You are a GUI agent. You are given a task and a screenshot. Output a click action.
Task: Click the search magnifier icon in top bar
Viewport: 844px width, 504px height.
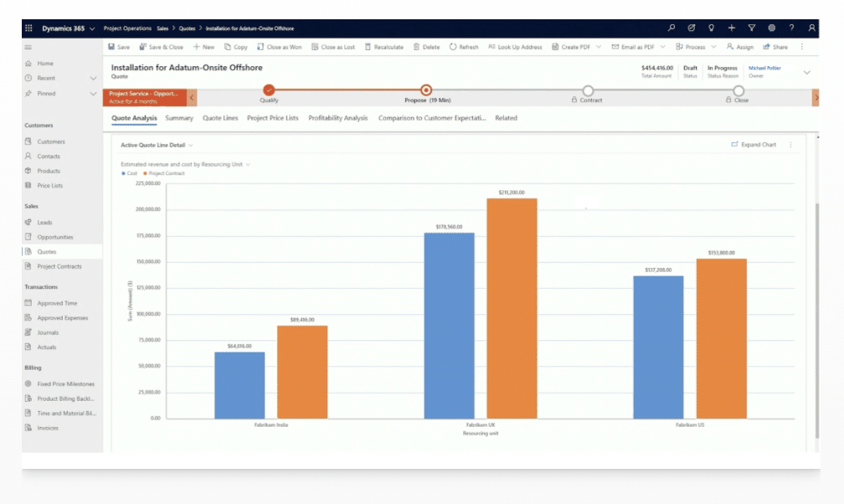point(672,28)
